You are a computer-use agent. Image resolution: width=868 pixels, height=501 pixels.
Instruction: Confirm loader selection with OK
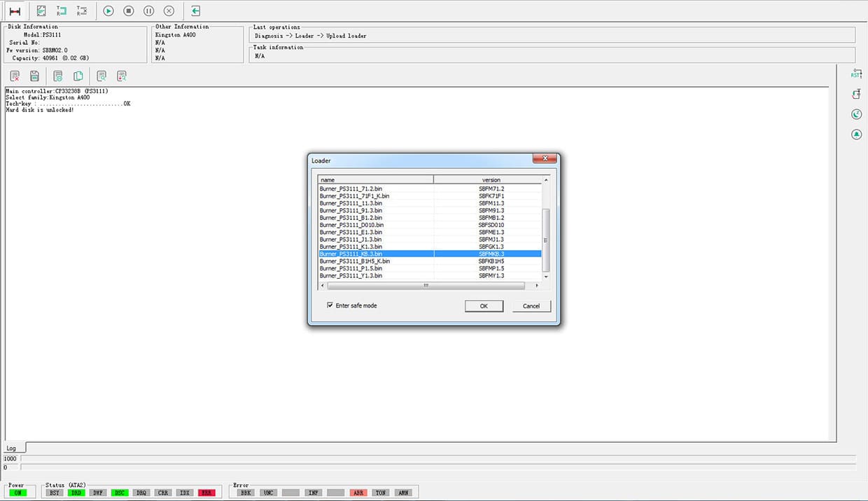(x=484, y=306)
